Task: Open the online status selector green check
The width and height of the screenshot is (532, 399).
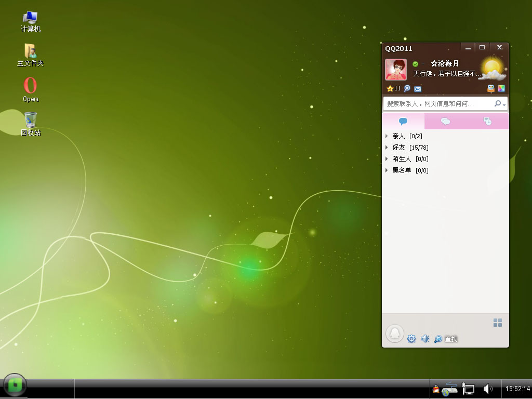Action: point(415,64)
